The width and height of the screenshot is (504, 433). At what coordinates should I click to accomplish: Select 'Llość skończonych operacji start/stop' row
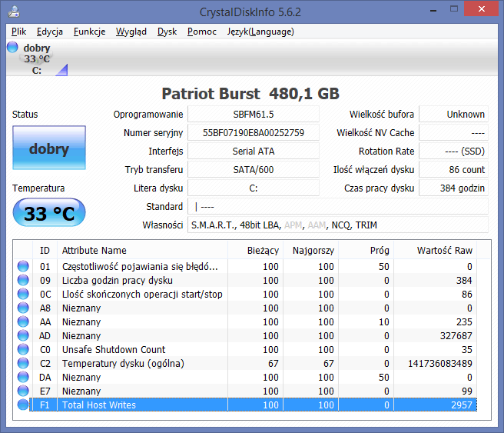tap(246, 294)
